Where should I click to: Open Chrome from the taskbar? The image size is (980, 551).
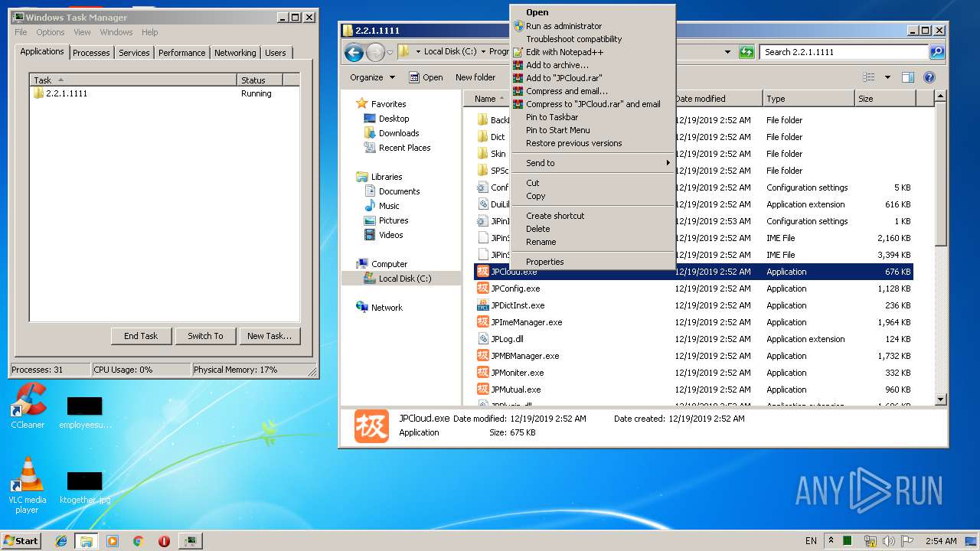click(138, 541)
